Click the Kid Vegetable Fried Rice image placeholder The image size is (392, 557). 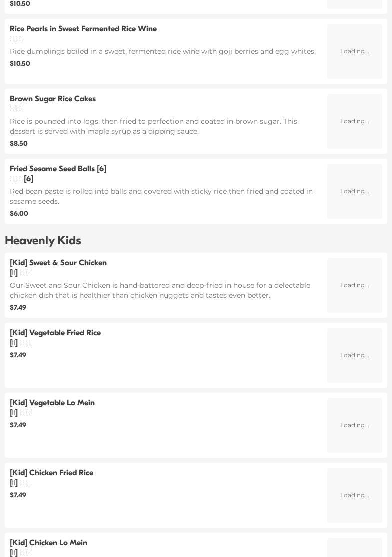pyautogui.click(x=354, y=355)
